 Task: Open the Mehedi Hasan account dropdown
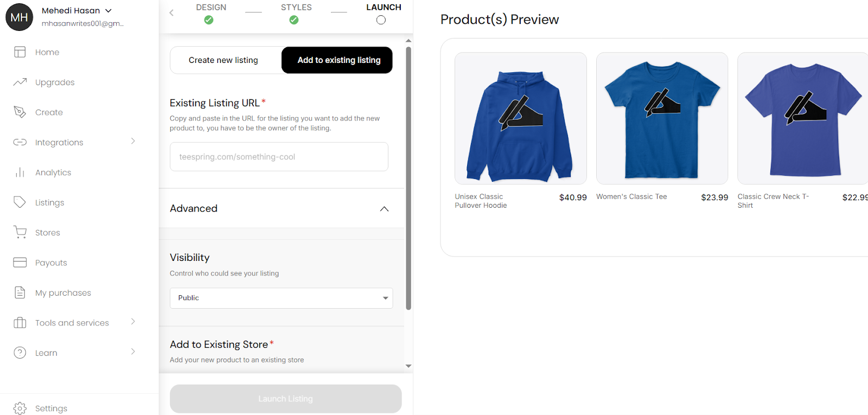(x=108, y=11)
